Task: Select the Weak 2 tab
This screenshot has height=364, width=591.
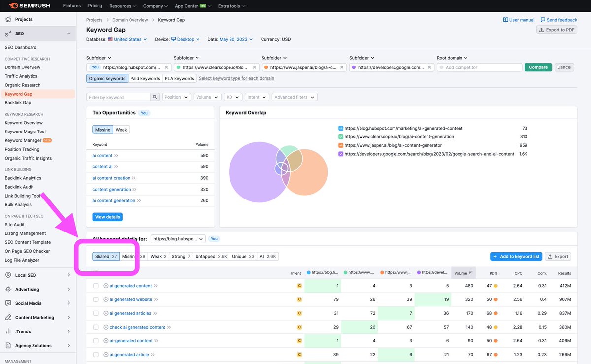Action: (x=159, y=256)
